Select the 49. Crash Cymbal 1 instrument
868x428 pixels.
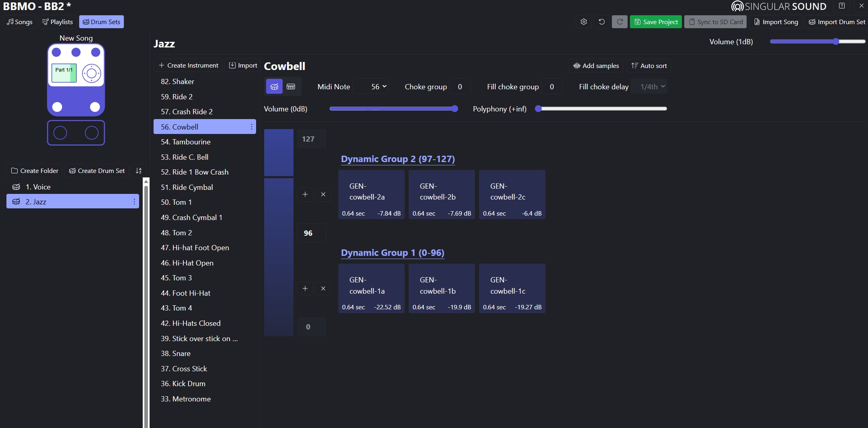[205, 217]
